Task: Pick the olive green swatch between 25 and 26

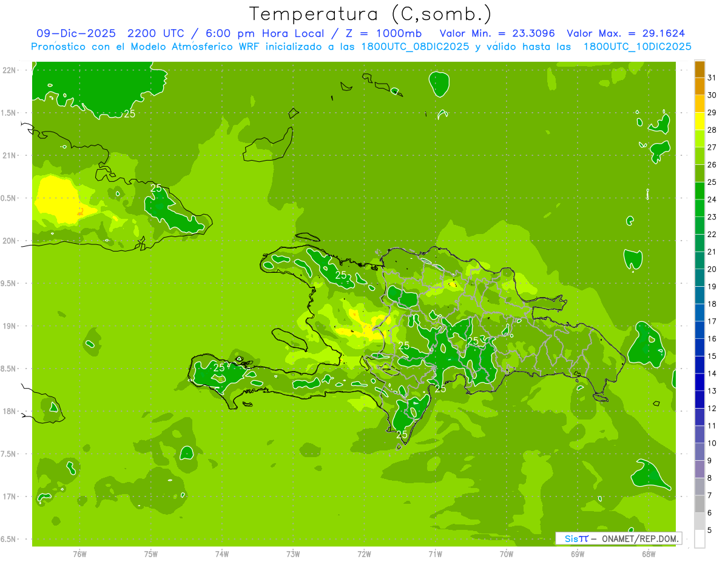Action: pos(699,173)
